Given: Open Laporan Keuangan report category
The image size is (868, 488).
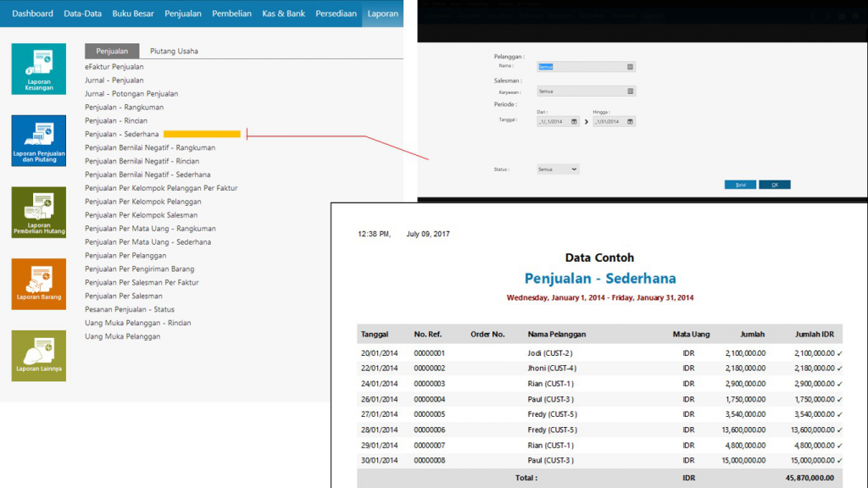Looking at the screenshot, I should pos(38,69).
